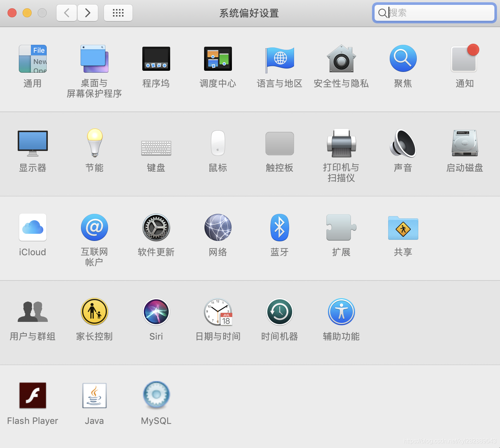
Task: Open 家长控制 parental controls
Action: point(95,312)
